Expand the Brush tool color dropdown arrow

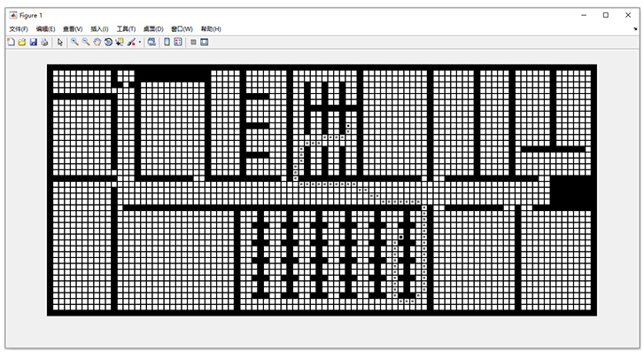[140, 42]
